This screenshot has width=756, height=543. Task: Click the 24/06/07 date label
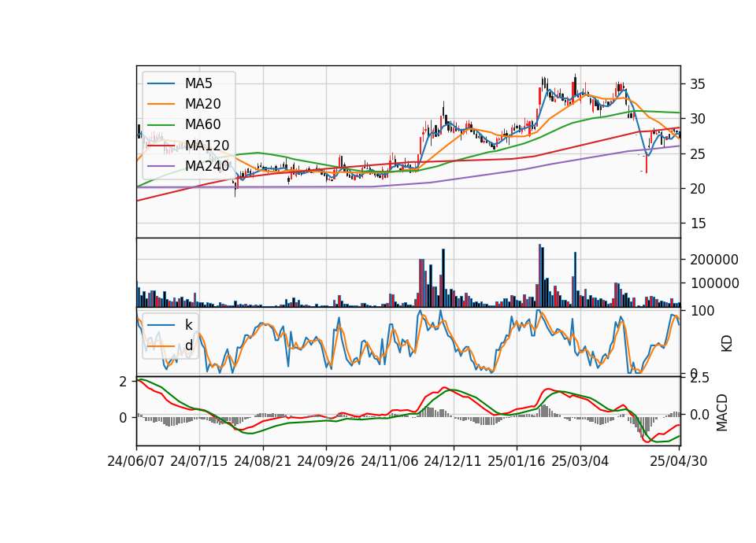coord(136,462)
